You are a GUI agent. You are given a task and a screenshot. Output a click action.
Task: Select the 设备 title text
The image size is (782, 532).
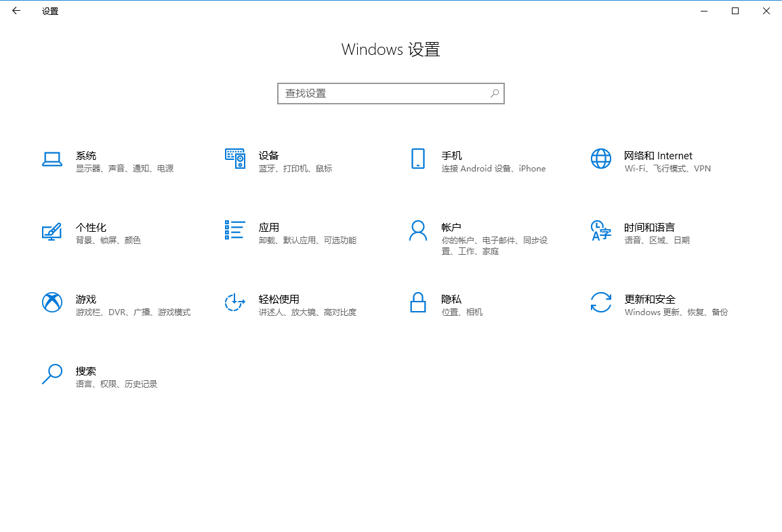(x=269, y=156)
